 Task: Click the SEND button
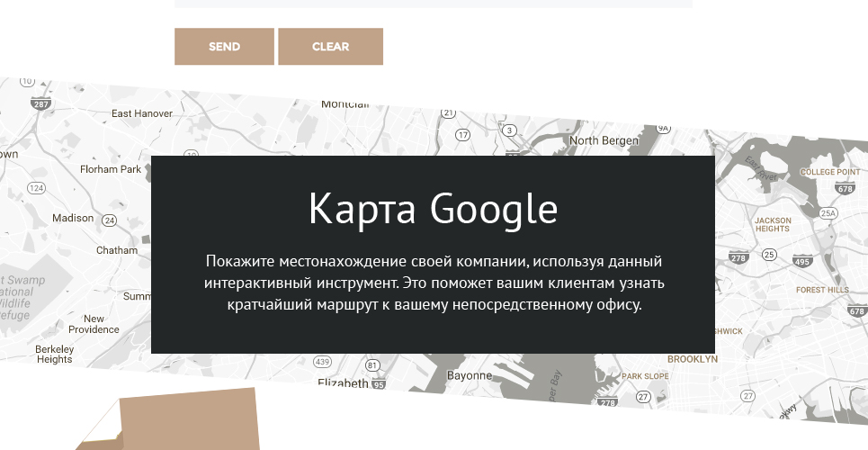pos(224,47)
